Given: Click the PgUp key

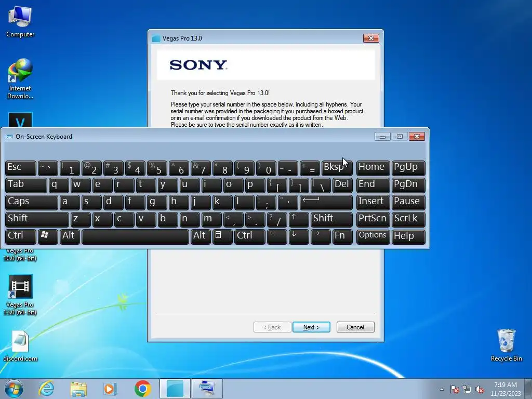Looking at the screenshot, I should point(408,168).
